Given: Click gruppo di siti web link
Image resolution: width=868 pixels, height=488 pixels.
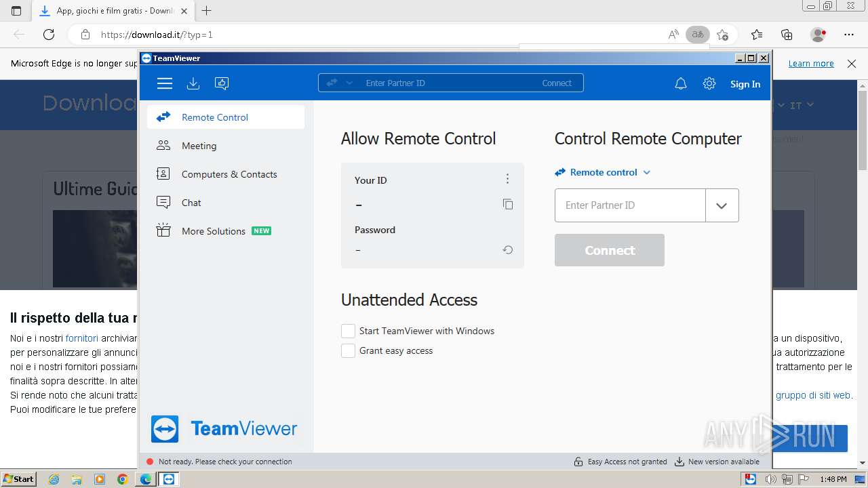Looking at the screenshot, I should coord(814,395).
